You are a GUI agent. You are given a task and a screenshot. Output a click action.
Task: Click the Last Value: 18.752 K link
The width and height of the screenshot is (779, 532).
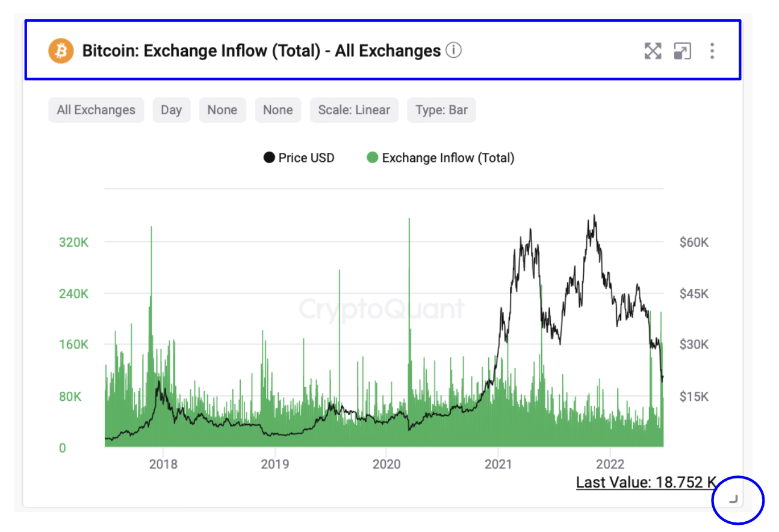click(x=646, y=482)
